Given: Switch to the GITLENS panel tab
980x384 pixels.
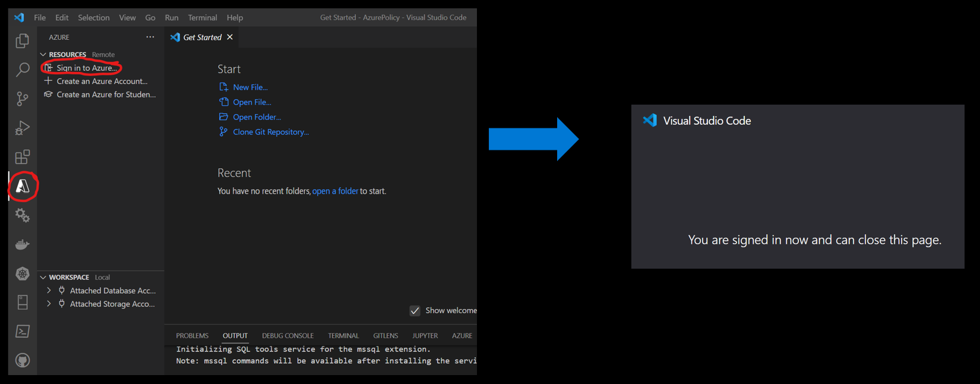Looking at the screenshot, I should (385, 335).
